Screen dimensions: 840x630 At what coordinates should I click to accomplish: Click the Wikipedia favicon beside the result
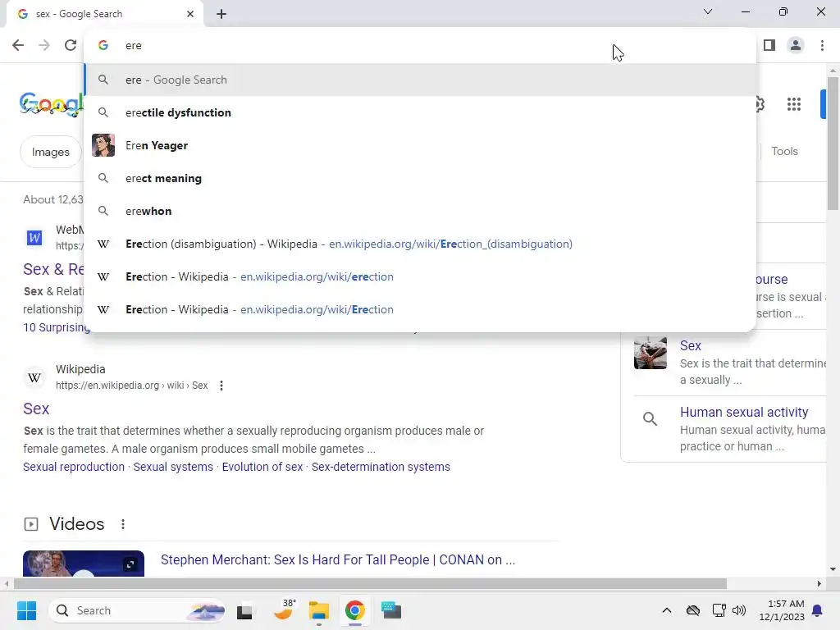[34, 377]
